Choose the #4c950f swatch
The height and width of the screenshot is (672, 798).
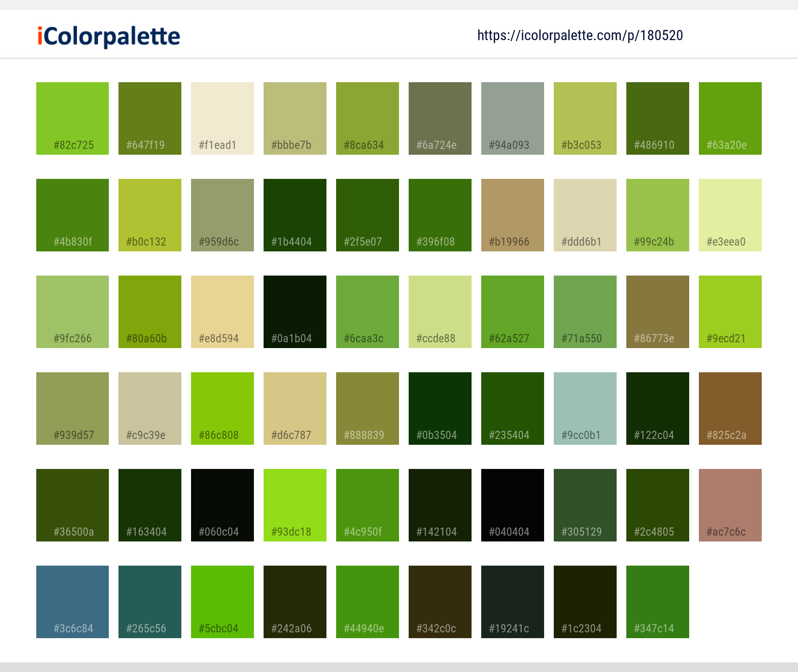pos(368,505)
